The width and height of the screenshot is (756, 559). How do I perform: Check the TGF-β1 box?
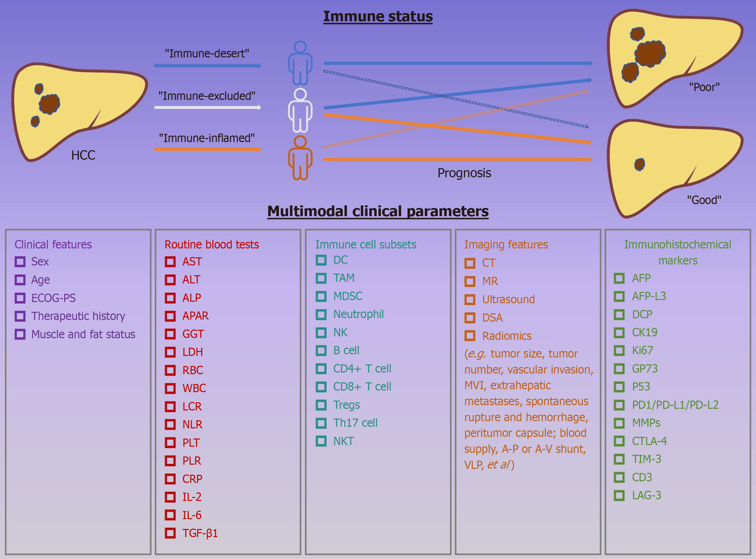(170, 533)
